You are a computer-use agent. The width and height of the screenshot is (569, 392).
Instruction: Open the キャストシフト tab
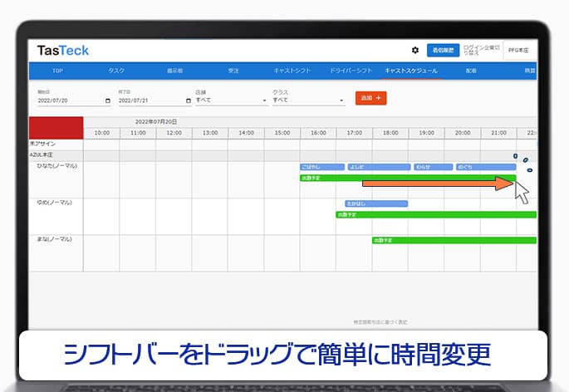(x=291, y=71)
